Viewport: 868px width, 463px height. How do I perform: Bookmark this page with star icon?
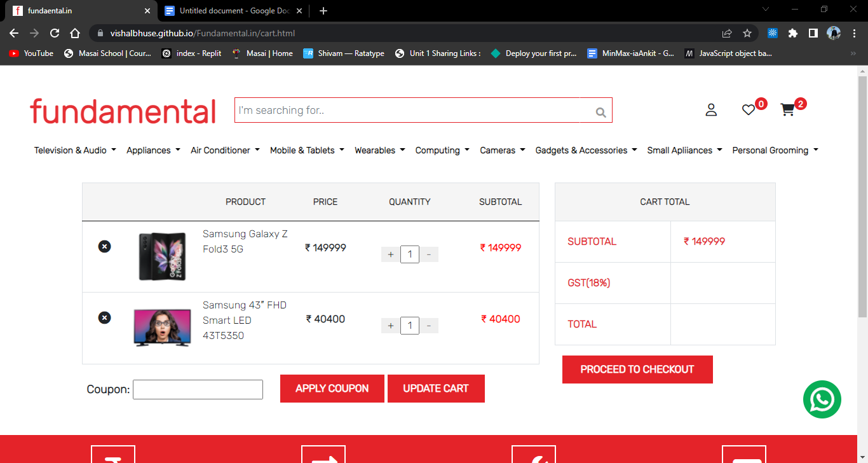(x=747, y=33)
